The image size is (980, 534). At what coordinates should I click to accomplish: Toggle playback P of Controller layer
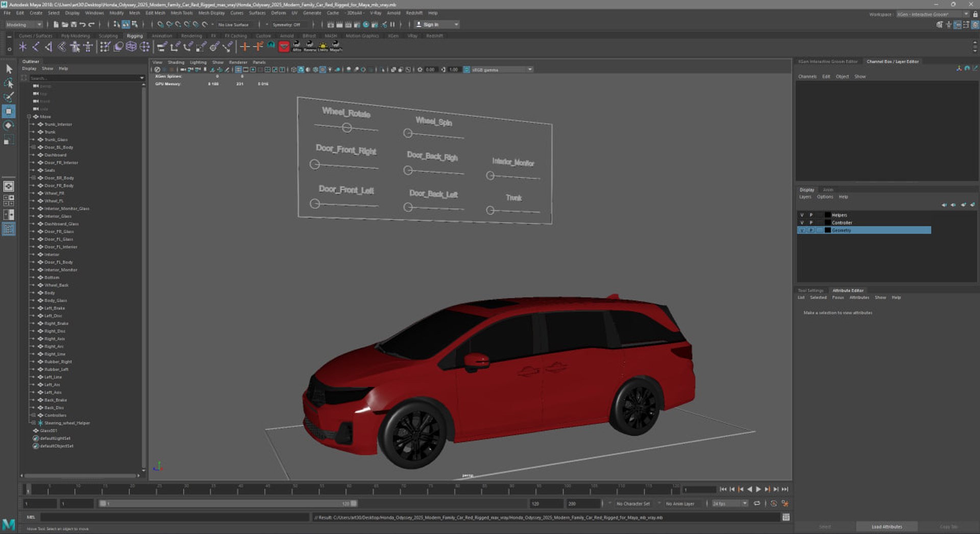pos(811,223)
